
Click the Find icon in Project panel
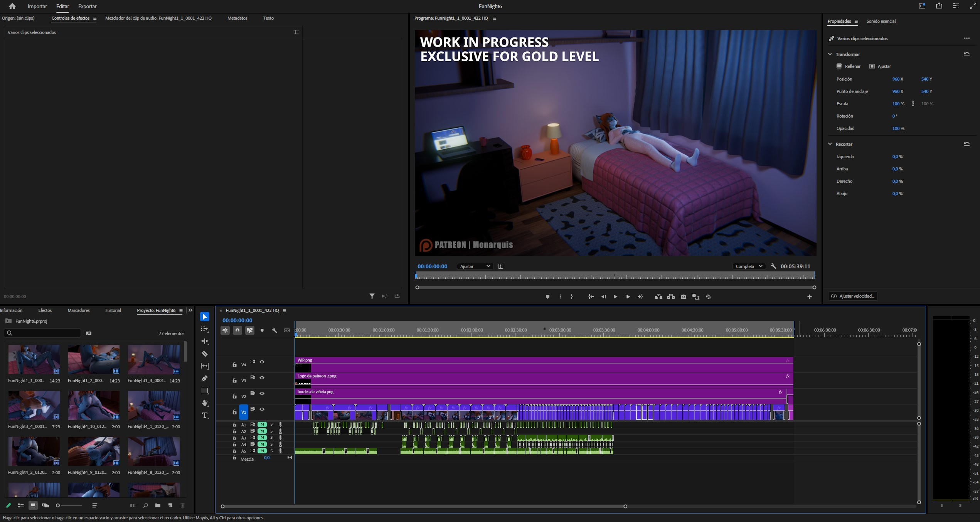(145, 505)
